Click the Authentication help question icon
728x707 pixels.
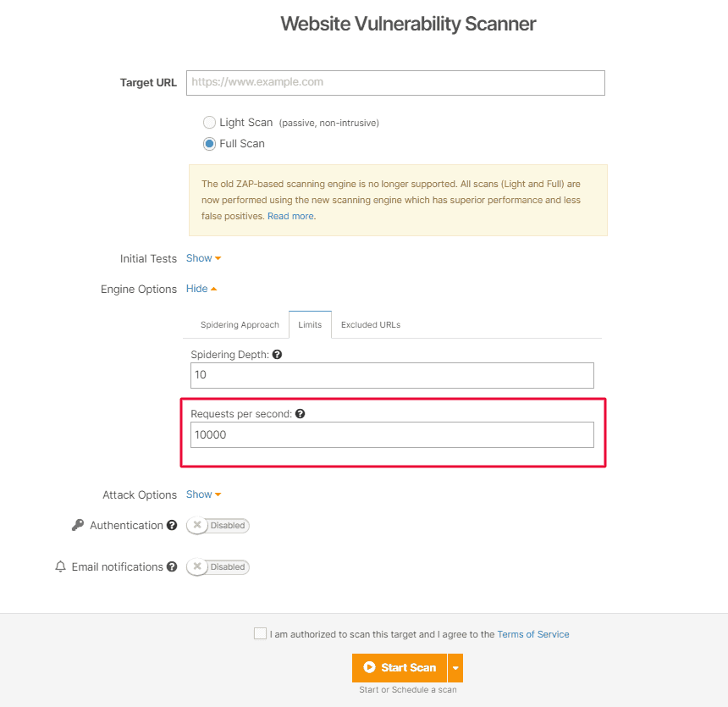(x=172, y=526)
